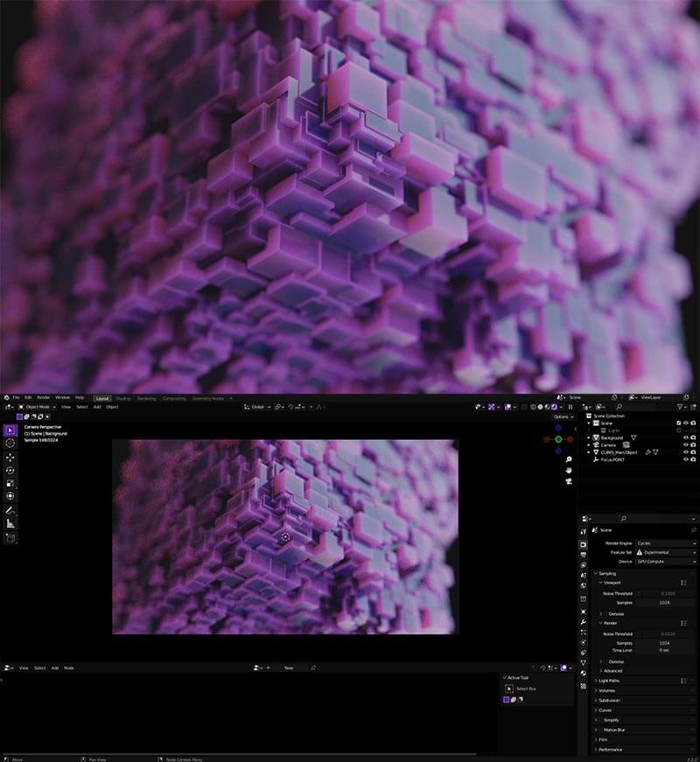Open the Render Engine dropdown
Image resolution: width=700 pixels, height=762 pixels.
[x=665, y=543]
